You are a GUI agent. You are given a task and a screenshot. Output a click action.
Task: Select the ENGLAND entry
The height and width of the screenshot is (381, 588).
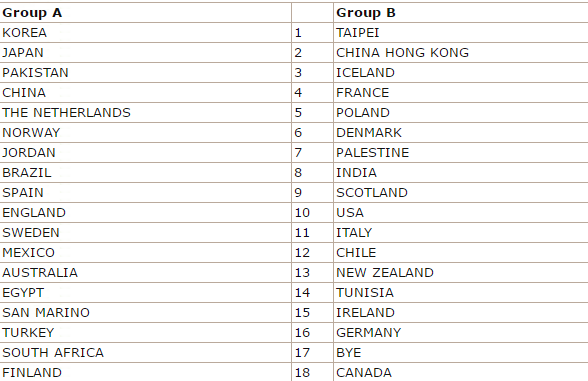[145, 213]
